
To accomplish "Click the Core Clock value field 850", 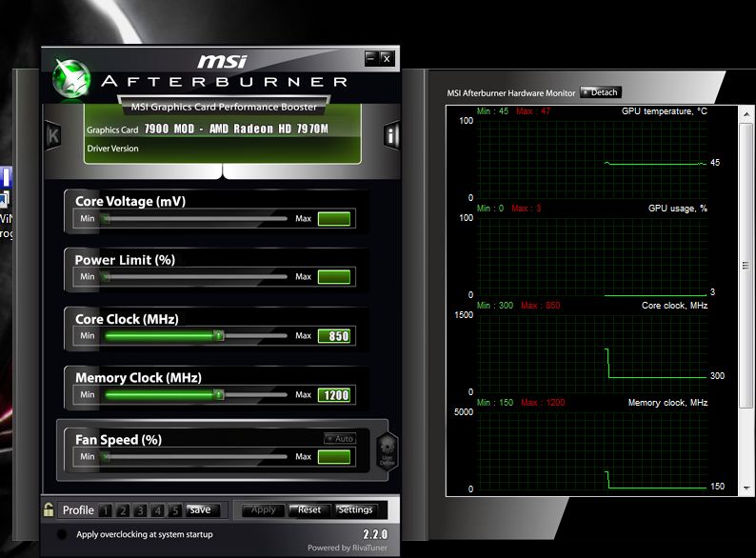I will click(334, 336).
